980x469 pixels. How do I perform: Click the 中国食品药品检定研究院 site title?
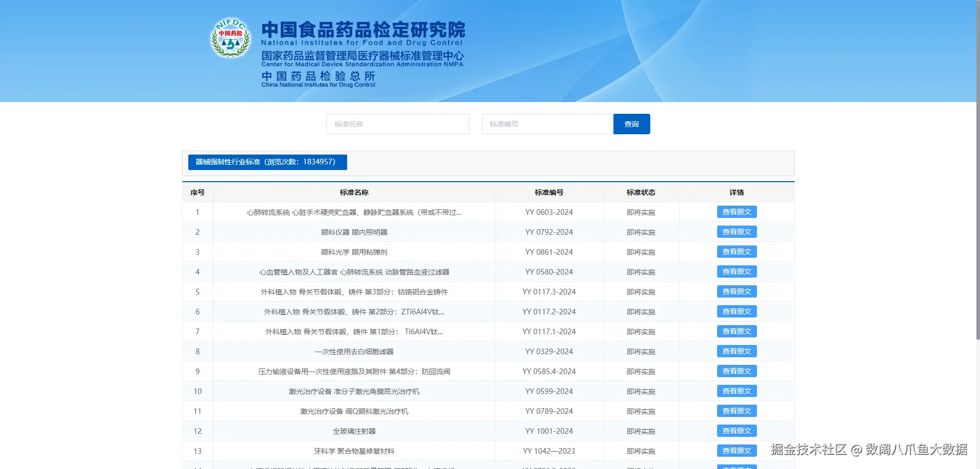[363, 30]
